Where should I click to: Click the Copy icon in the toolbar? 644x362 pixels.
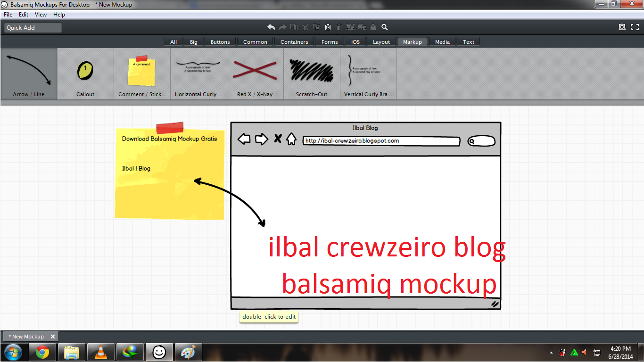click(316, 27)
